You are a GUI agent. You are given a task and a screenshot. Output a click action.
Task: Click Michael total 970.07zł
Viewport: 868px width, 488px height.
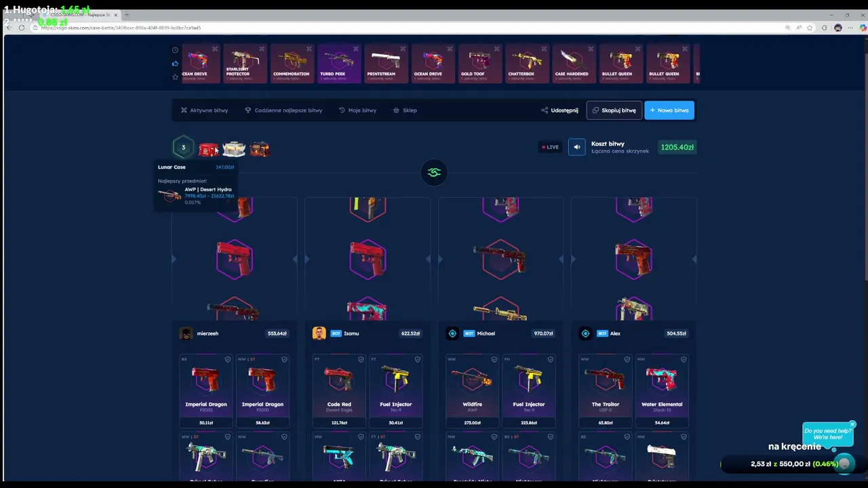click(x=544, y=333)
